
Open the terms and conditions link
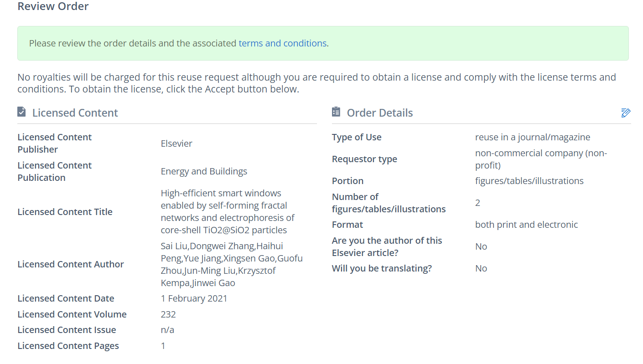[x=282, y=43]
